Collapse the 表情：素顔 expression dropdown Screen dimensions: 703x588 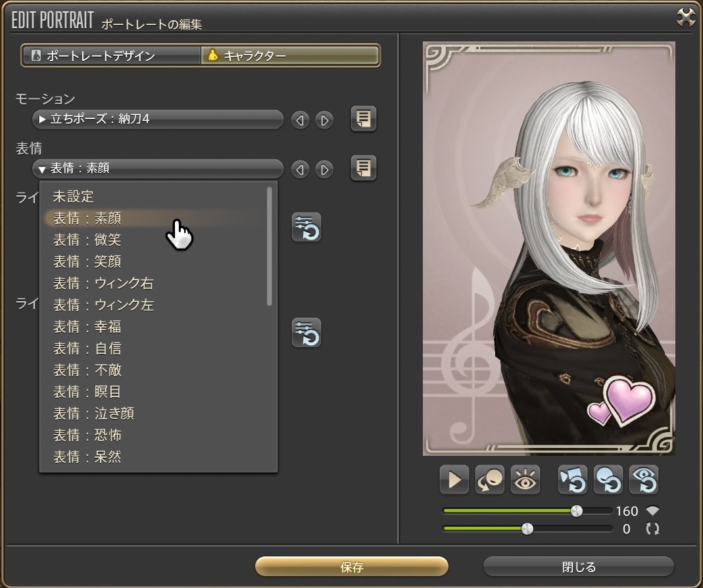pos(158,169)
